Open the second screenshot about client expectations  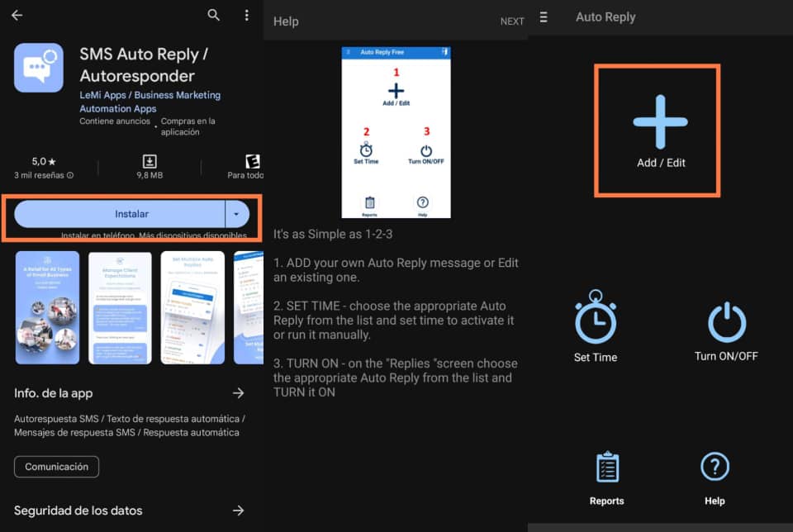[120, 307]
